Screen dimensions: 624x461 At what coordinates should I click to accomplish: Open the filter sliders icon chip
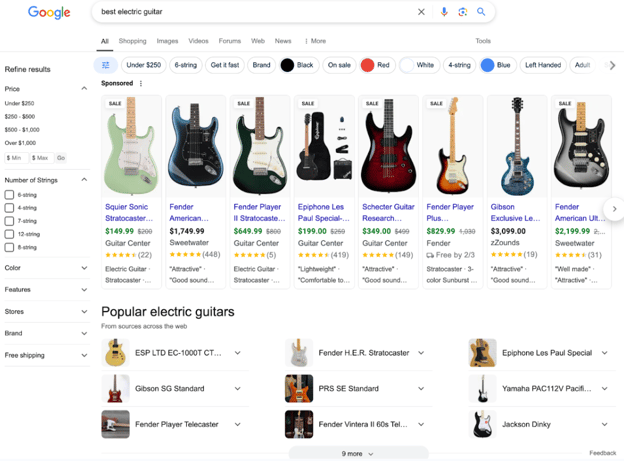pyautogui.click(x=105, y=65)
